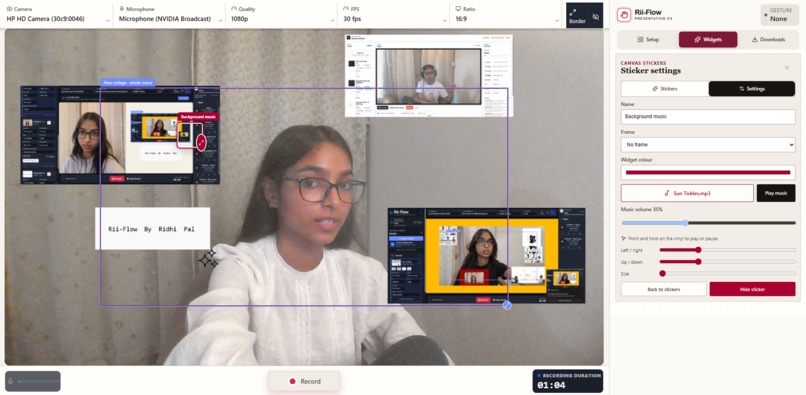
Task: Adjust the Size slider
Action: pyautogui.click(x=727, y=274)
